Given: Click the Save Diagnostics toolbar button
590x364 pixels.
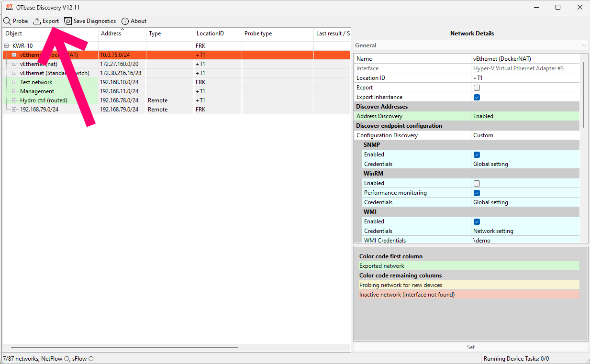Looking at the screenshot, I should (x=90, y=21).
